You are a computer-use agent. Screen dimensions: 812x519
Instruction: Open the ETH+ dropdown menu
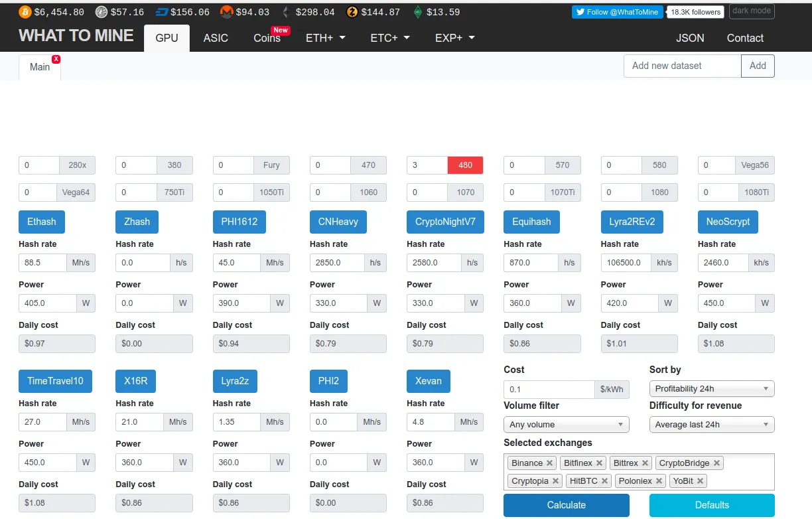pyautogui.click(x=326, y=38)
